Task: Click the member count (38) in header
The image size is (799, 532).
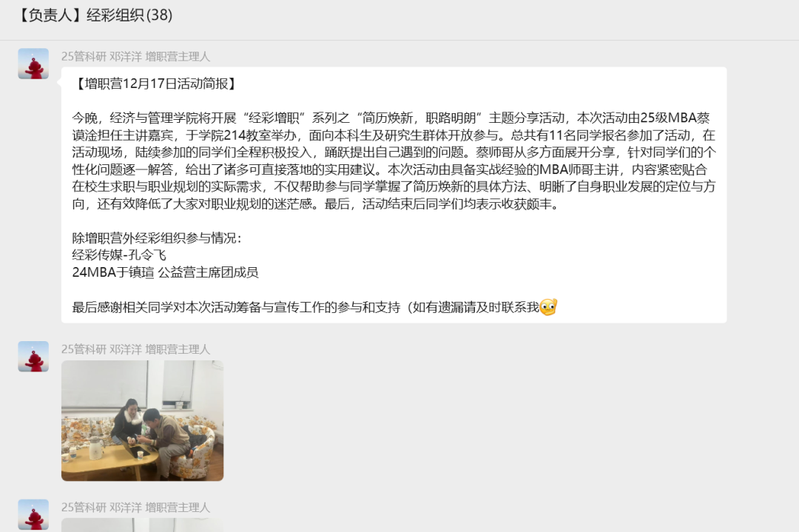Action: coord(159,16)
